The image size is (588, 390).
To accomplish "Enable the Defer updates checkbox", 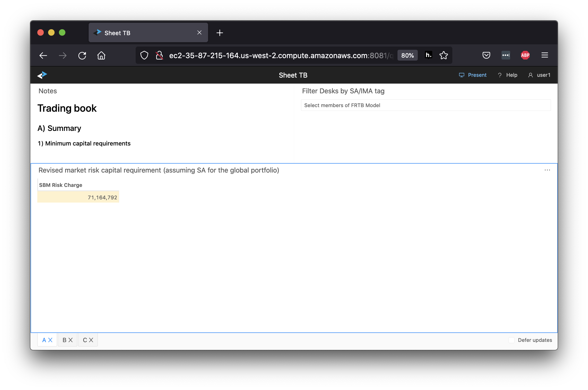I will pyautogui.click(x=512, y=340).
